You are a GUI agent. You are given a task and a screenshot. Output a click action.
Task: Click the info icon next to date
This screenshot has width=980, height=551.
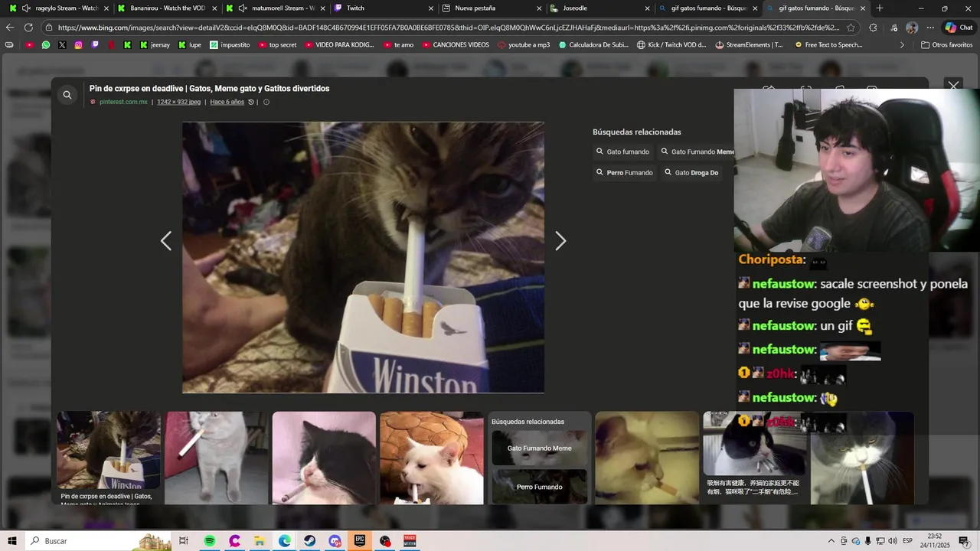266,102
